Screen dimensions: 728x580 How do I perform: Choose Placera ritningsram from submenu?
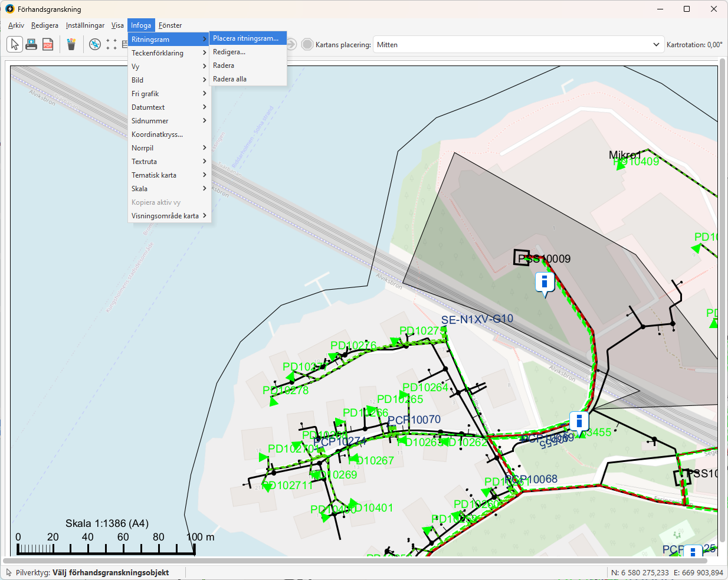(x=246, y=38)
